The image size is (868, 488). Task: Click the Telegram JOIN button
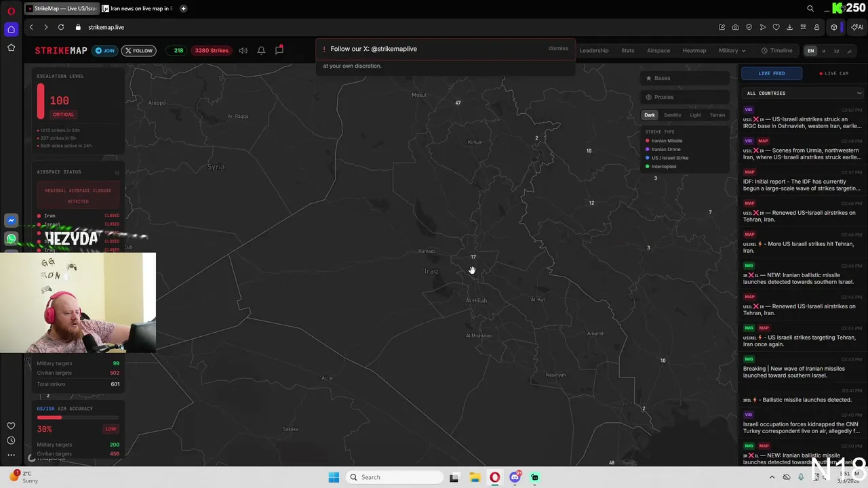click(105, 50)
